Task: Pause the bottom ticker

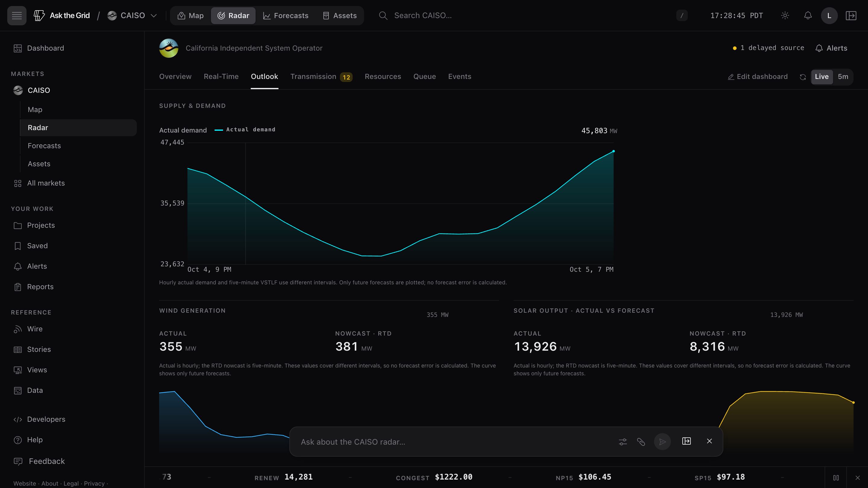Action: pos(836,477)
